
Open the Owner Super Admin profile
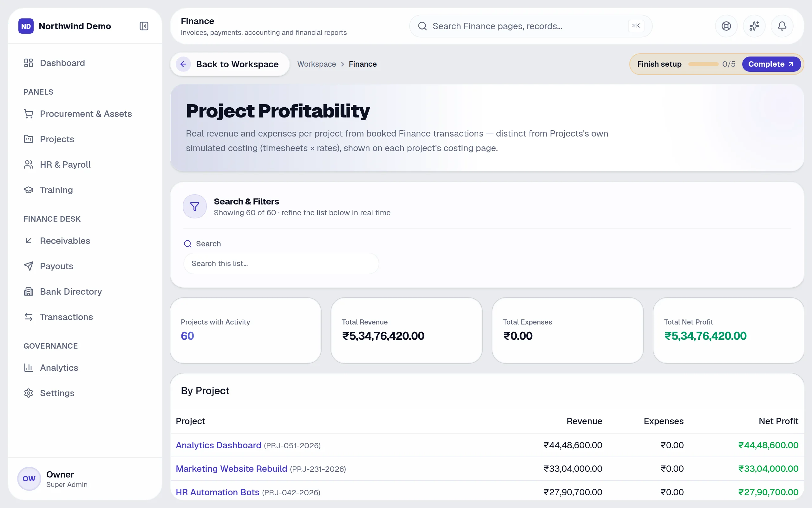click(x=85, y=479)
